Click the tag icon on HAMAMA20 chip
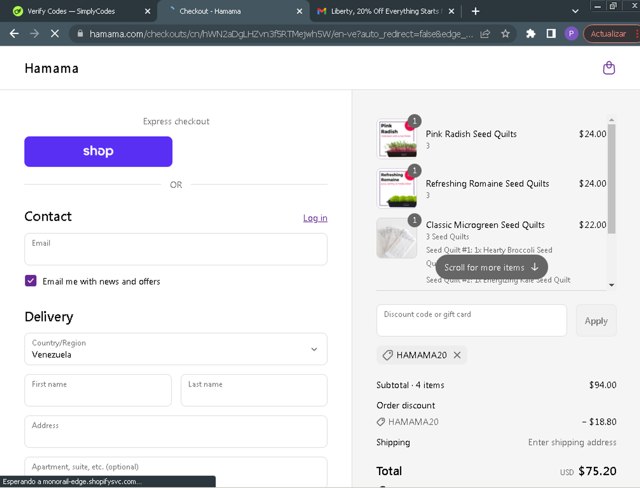The width and height of the screenshot is (640, 488). (387, 355)
